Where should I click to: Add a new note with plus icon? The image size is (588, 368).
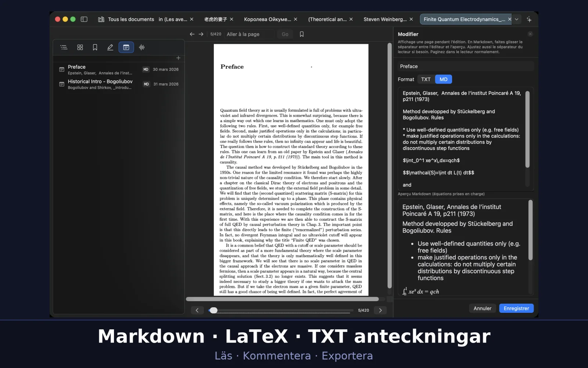[x=178, y=58]
